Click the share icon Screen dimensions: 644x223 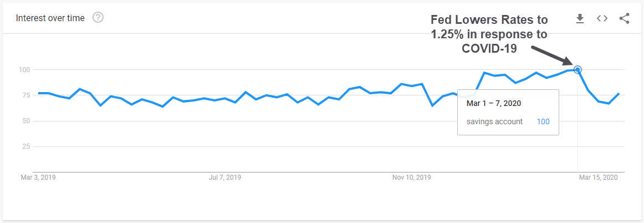[x=624, y=18]
